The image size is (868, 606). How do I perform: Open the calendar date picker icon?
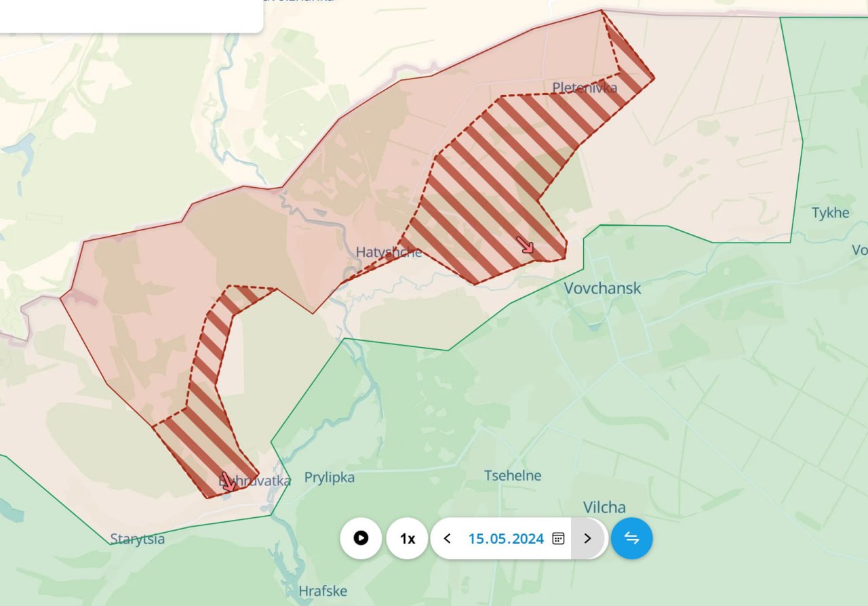[x=558, y=538]
